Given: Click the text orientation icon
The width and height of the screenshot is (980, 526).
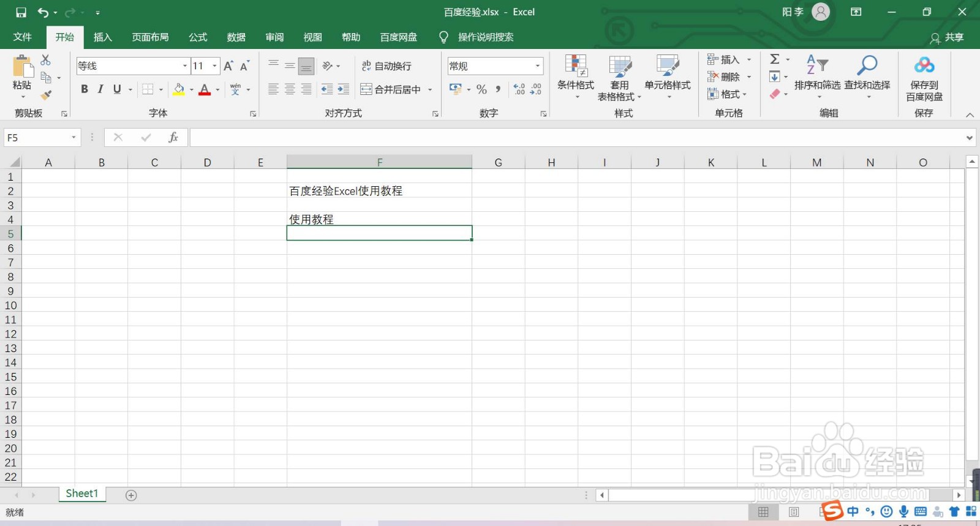Looking at the screenshot, I should pyautogui.click(x=328, y=66).
